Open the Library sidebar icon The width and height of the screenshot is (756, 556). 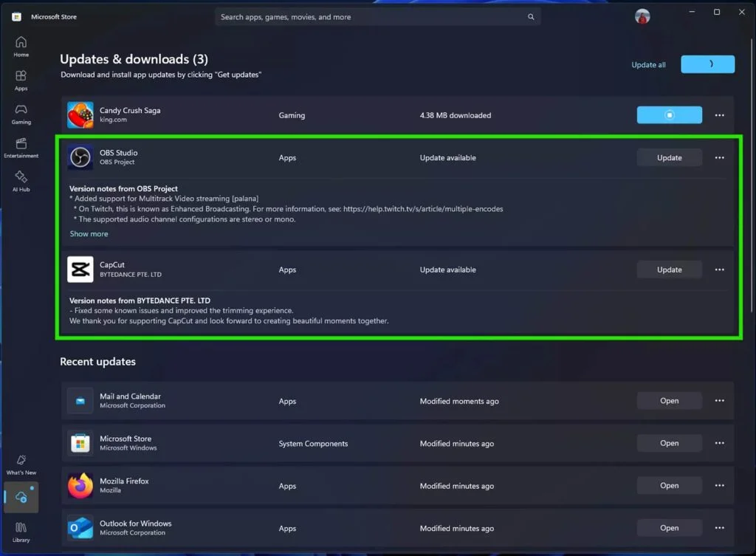point(21,532)
